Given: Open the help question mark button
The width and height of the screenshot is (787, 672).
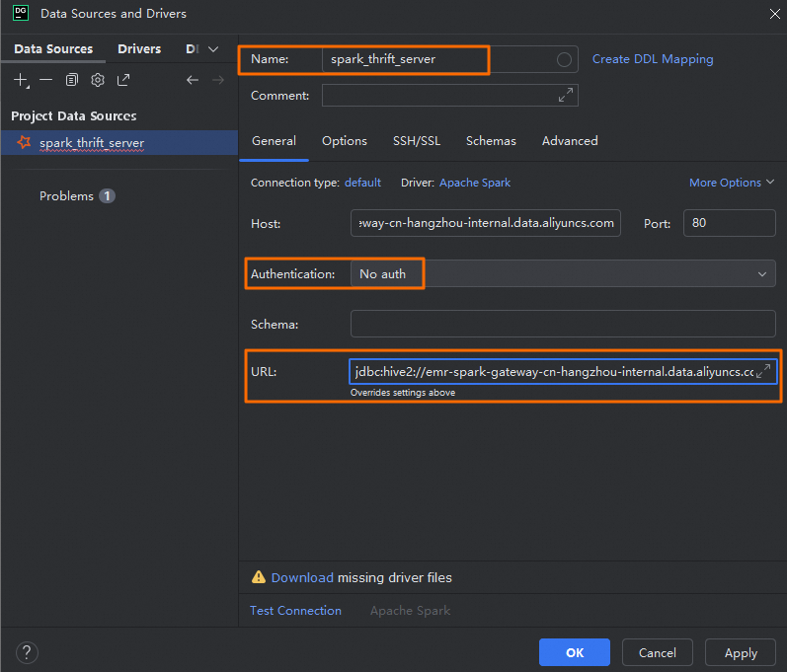Looking at the screenshot, I should point(27,652).
